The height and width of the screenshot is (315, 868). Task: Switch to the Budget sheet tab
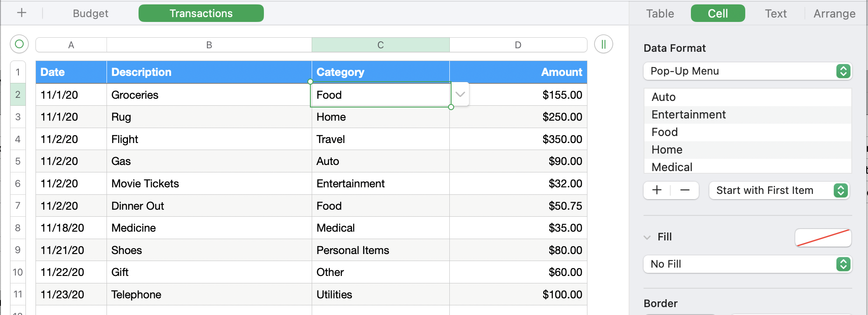90,14
